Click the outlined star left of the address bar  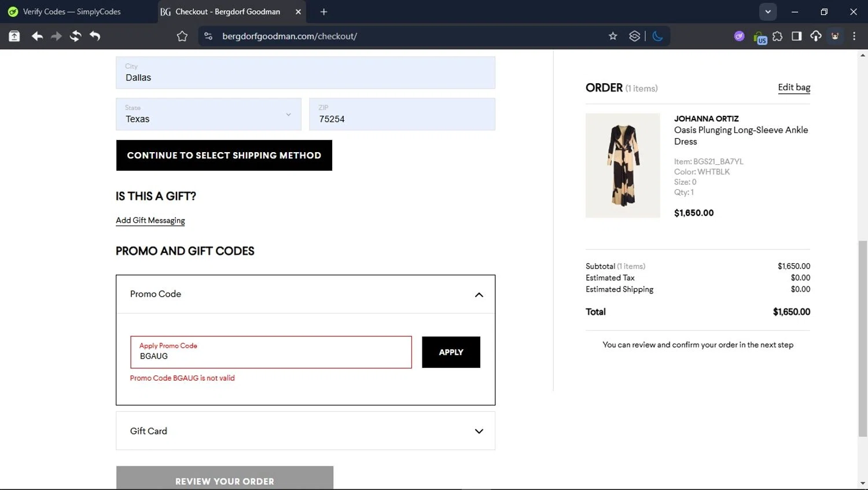tap(182, 36)
